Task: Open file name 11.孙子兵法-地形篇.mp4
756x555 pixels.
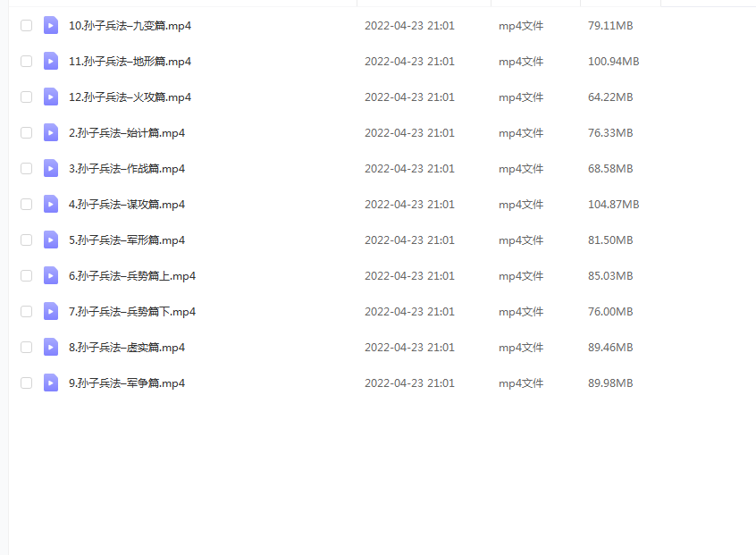Action: pyautogui.click(x=130, y=62)
